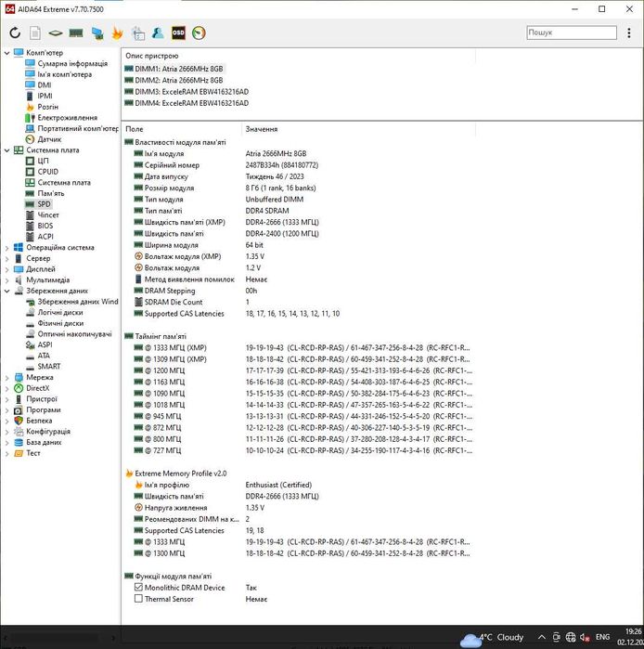Open the Report page icon
644x649 pixels.
[35, 32]
